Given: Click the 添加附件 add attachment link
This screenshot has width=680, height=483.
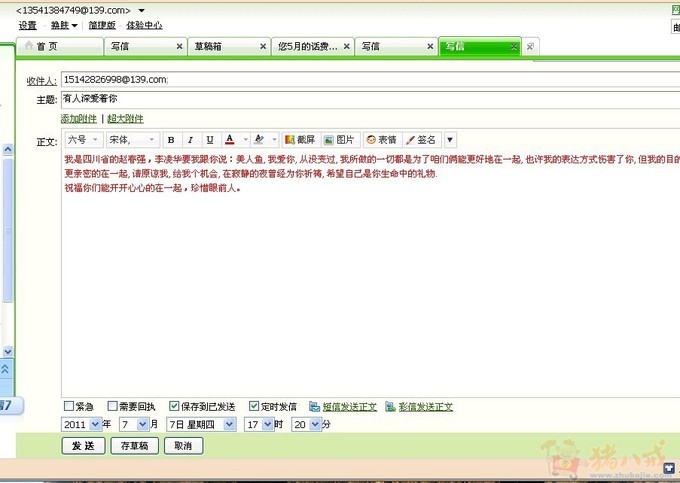Looking at the screenshot, I should point(78,118).
